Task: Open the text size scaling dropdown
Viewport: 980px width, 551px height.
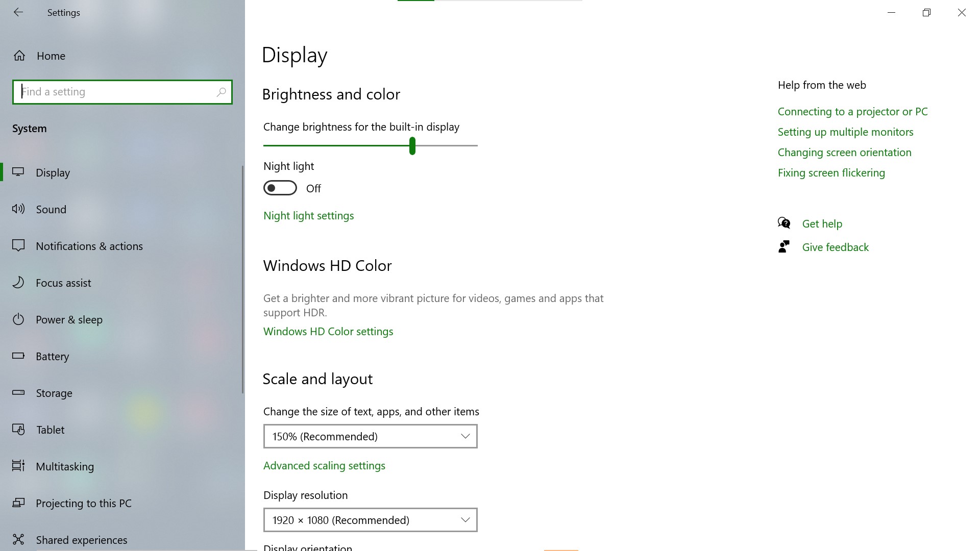Action: point(370,436)
